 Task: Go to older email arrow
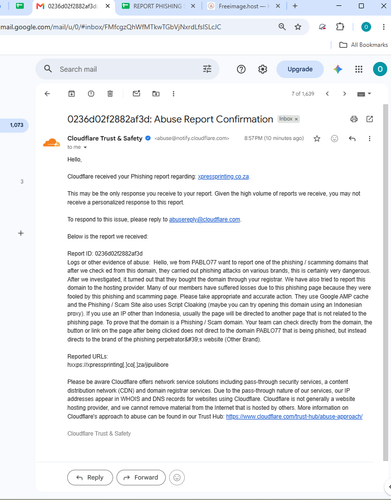[x=344, y=94]
